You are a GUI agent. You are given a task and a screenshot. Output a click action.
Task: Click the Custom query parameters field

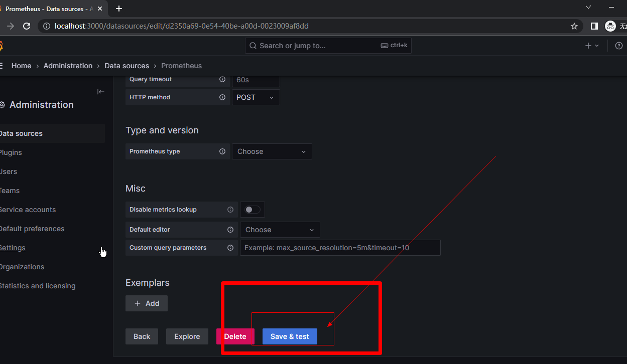340,248
